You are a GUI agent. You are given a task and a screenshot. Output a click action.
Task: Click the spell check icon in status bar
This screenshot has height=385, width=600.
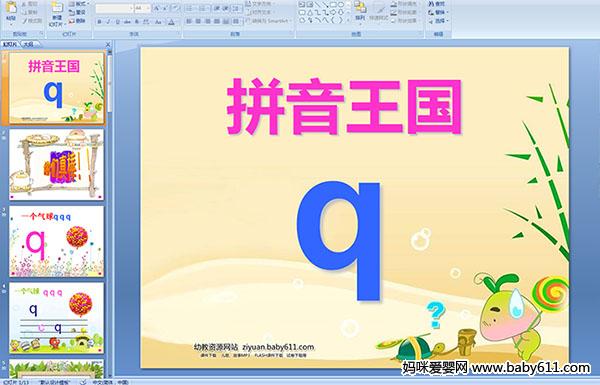83,382
